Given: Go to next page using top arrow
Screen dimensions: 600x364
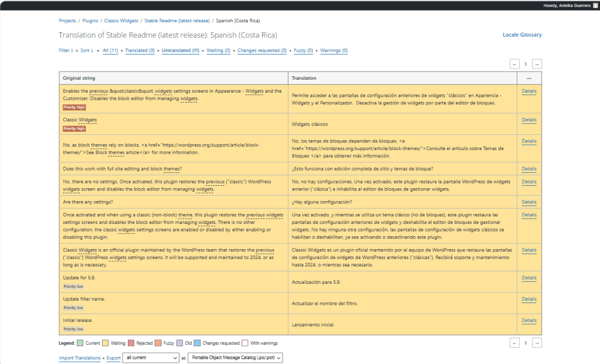Looking at the screenshot, I should tap(537, 64).
